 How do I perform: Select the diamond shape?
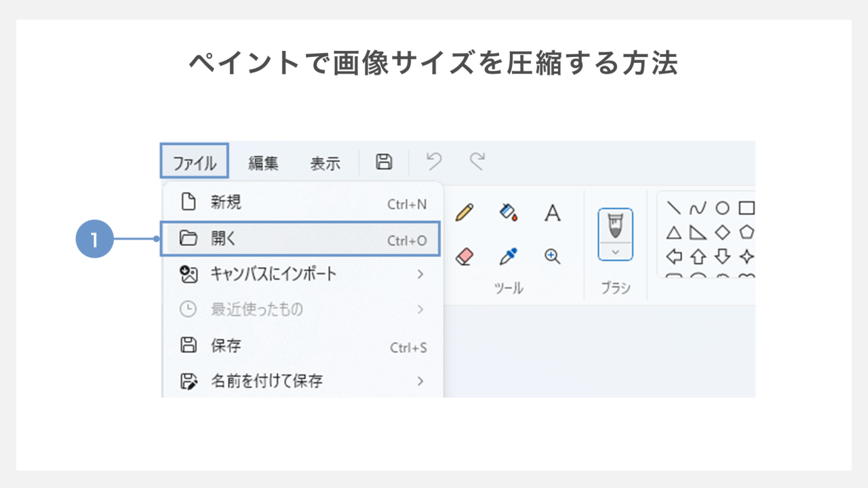723,232
